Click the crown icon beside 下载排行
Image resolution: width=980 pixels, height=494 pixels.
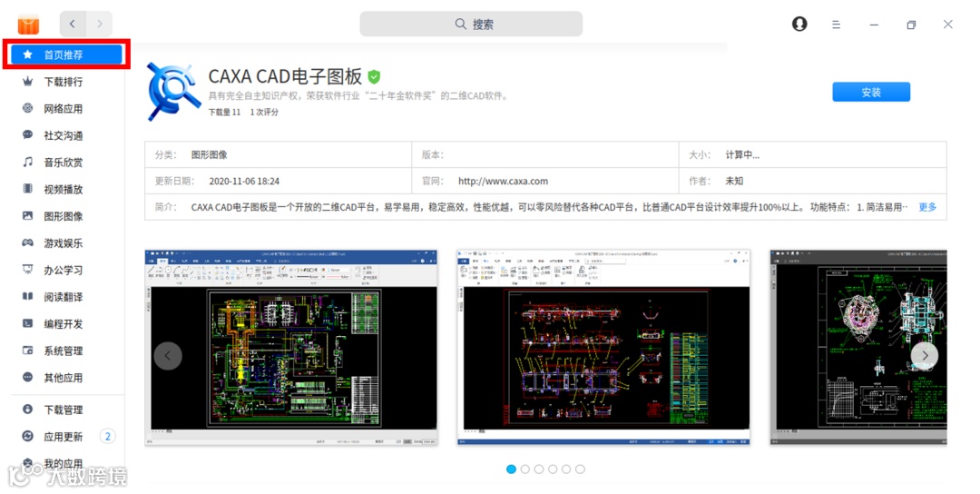tap(27, 82)
